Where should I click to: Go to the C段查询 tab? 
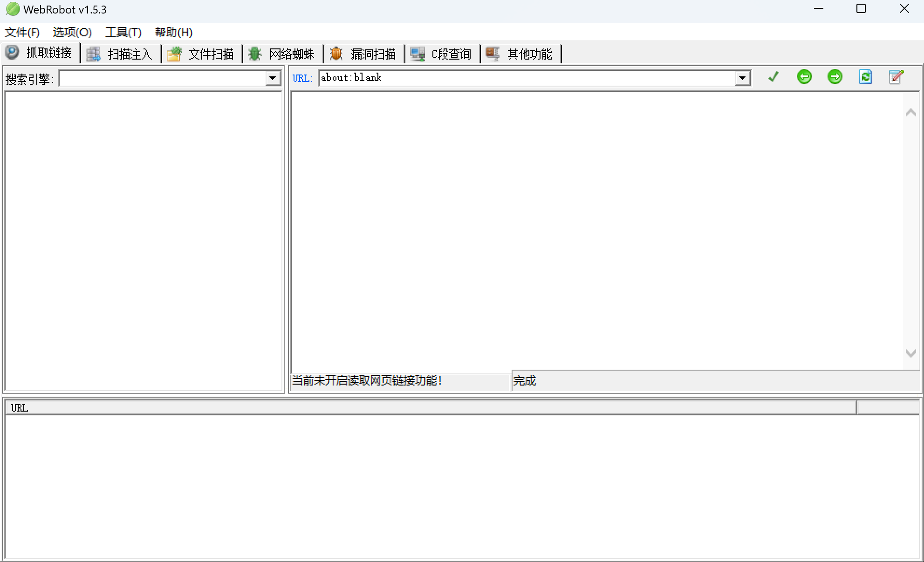tap(442, 54)
